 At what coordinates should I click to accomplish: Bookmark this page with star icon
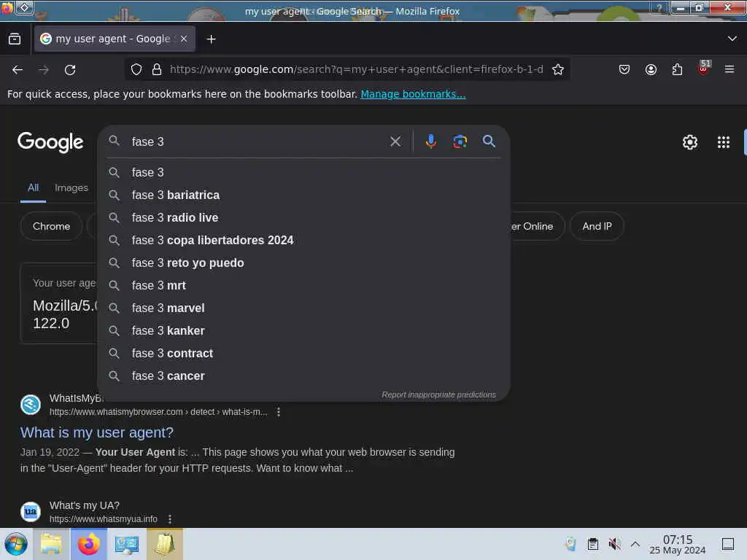point(558,69)
